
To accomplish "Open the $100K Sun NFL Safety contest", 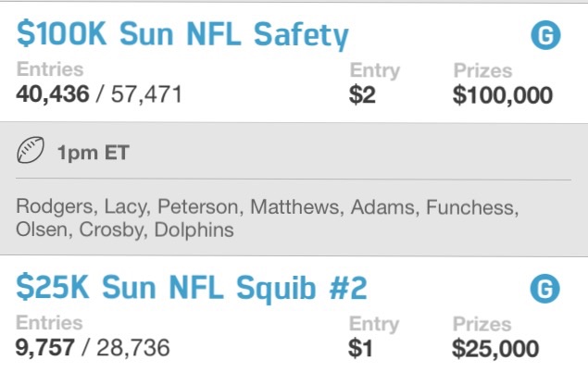I will (182, 35).
